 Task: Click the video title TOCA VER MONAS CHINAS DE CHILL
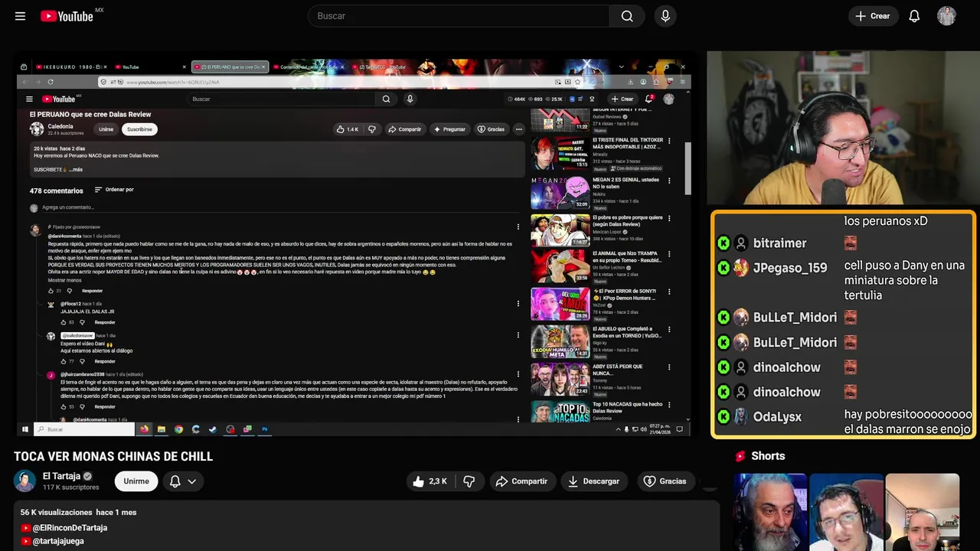[x=113, y=456]
